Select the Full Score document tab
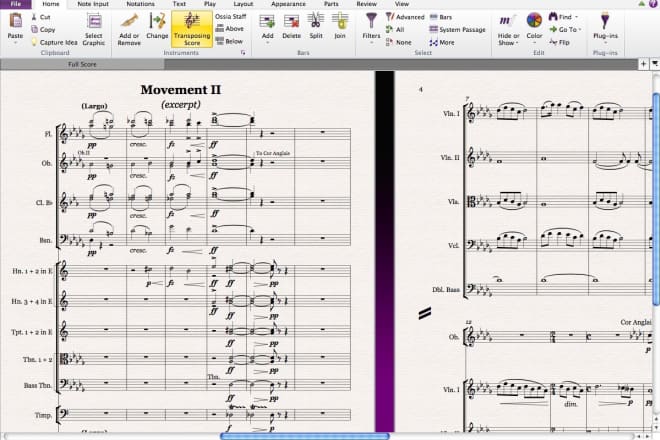 82,64
